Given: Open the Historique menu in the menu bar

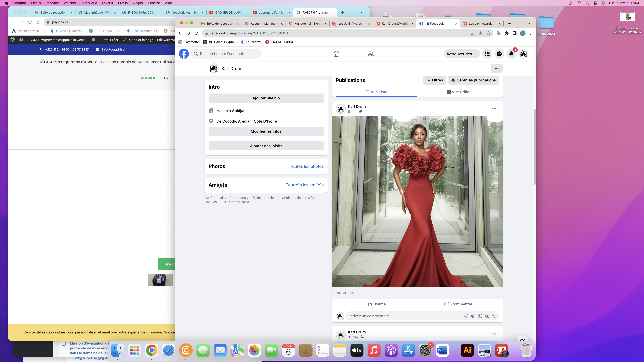Looking at the screenshot, I should coord(89,3).
